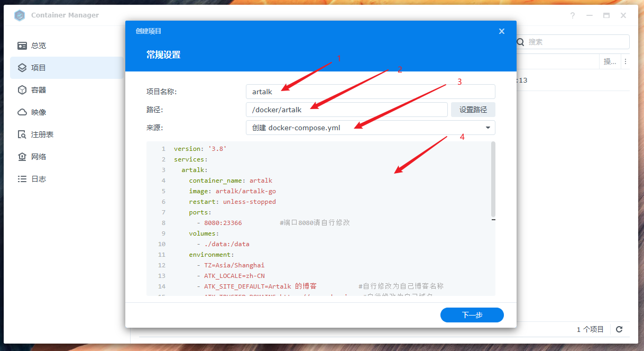The image size is (644, 351).
Task: Click the 项目名称 field containing artalk
Action: coord(371,92)
